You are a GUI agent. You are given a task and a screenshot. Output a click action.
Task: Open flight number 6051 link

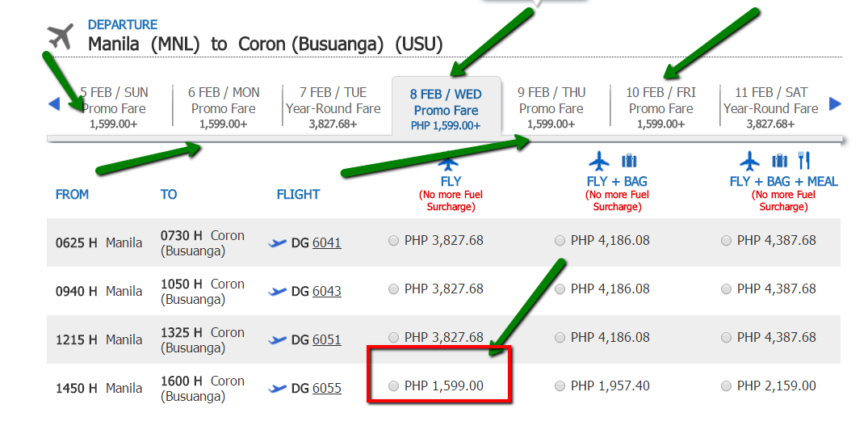click(326, 339)
